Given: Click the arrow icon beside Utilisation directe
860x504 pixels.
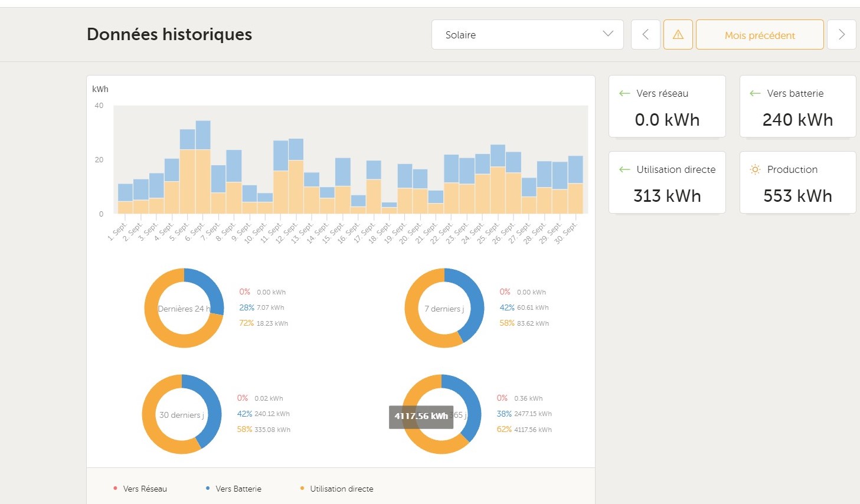Looking at the screenshot, I should (624, 169).
